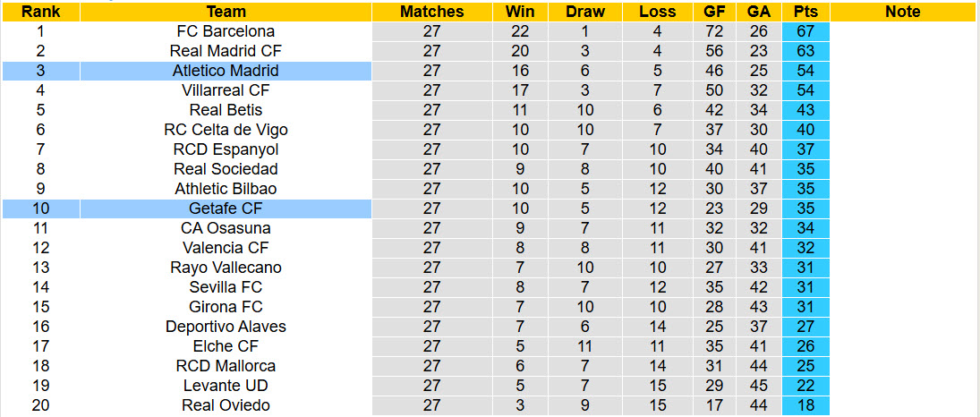Click Real Oviedo's 18 points cell
Screen dimensions: 980x417
pos(805,405)
